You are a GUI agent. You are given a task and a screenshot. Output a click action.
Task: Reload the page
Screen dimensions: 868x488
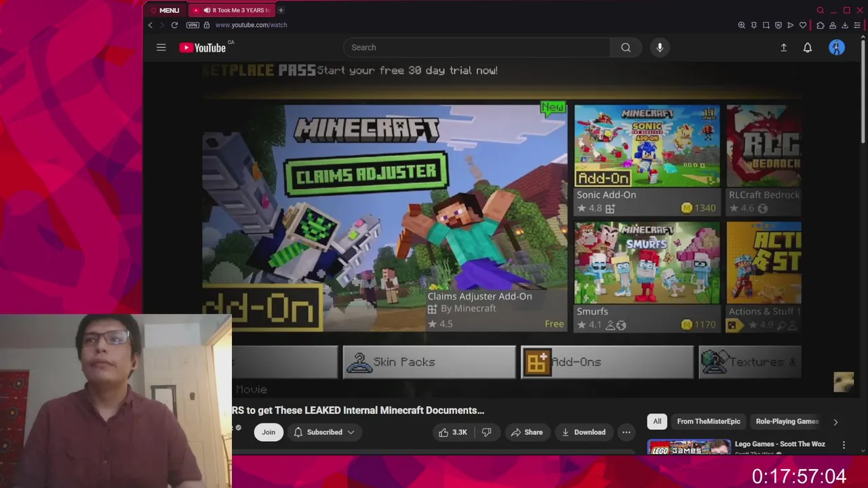point(174,25)
